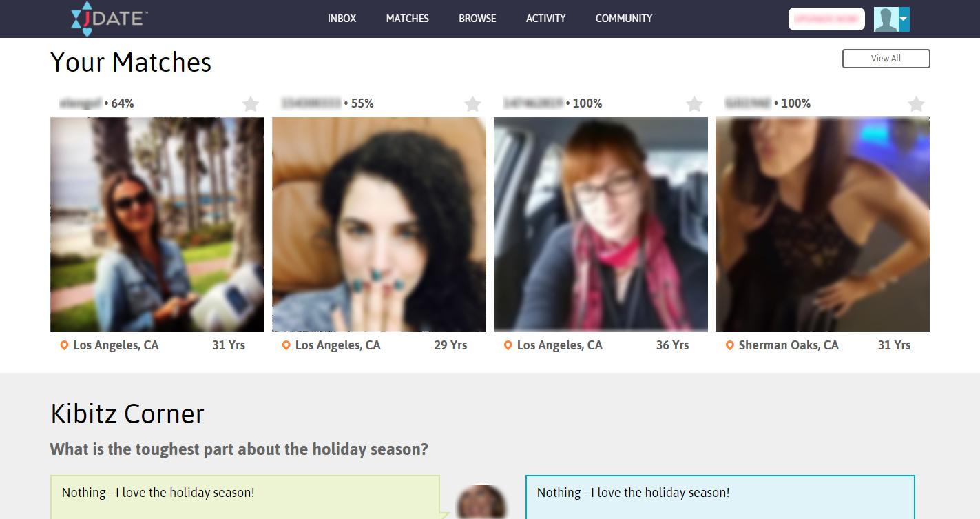Viewport: 980px width, 519px height.
Task: Star the 55% match profile
Action: click(472, 104)
